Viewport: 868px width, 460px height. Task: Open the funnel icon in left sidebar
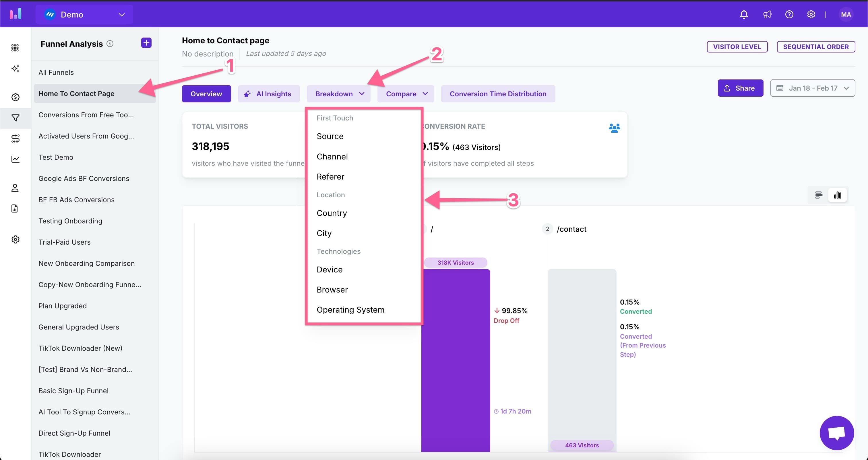click(15, 118)
